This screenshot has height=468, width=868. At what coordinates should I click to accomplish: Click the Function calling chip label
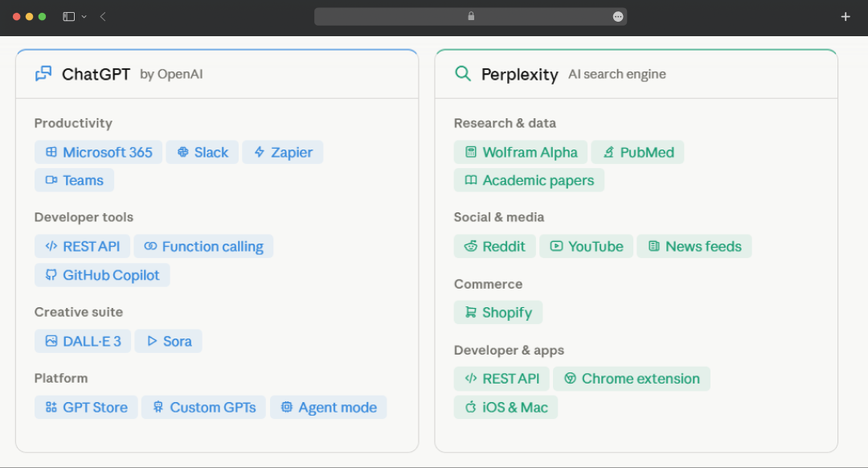coord(212,246)
